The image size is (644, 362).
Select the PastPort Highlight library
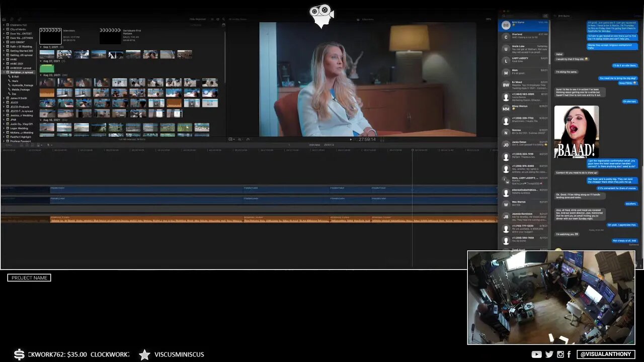coord(20,137)
